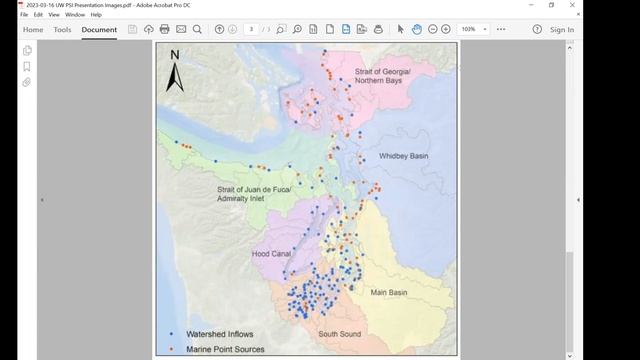Click the Sign In link
Screen dimensions: 640x360
pyautogui.click(x=562, y=29)
